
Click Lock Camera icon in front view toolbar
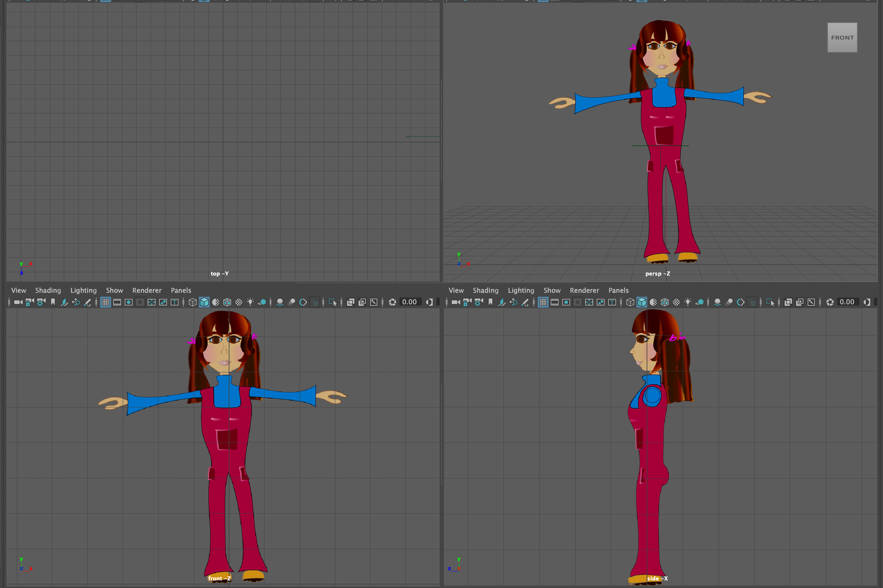pos(29,302)
